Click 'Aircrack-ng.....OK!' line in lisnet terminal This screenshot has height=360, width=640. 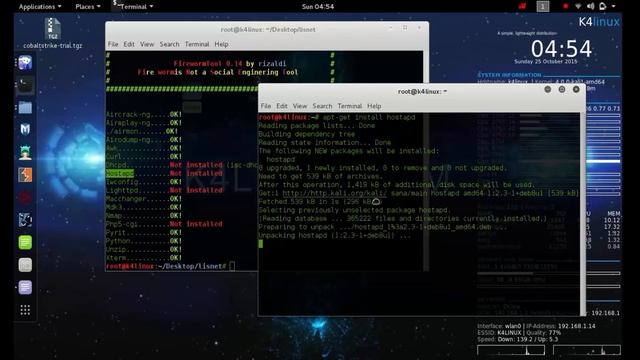coord(144,114)
